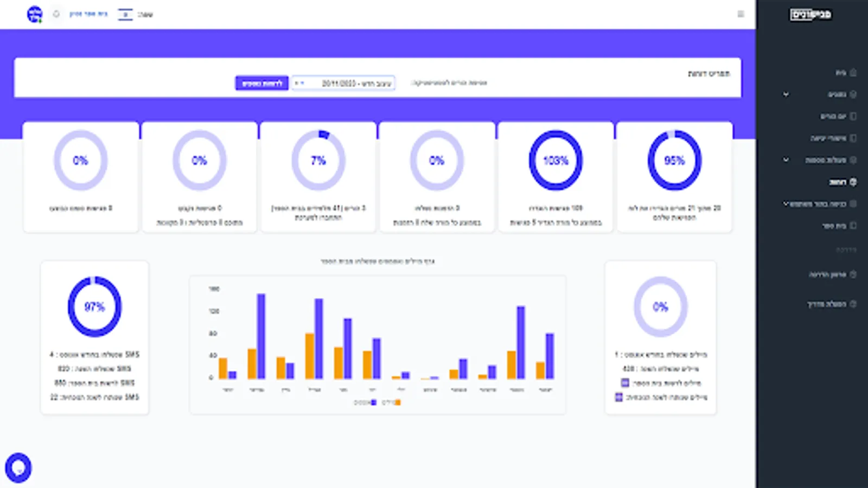Select the Israeli flag language icon
This screenshot has width=868, height=488.
click(125, 15)
